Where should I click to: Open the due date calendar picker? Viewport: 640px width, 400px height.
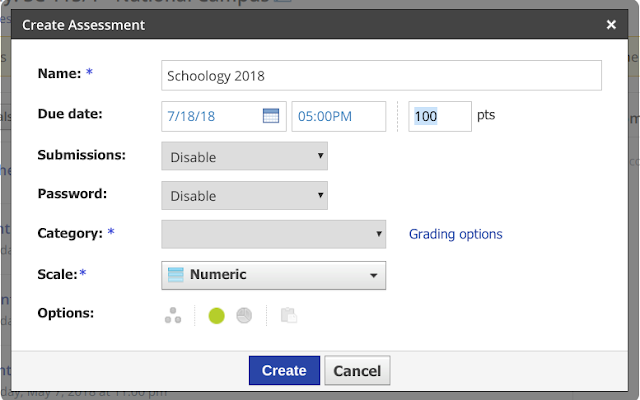click(x=271, y=116)
